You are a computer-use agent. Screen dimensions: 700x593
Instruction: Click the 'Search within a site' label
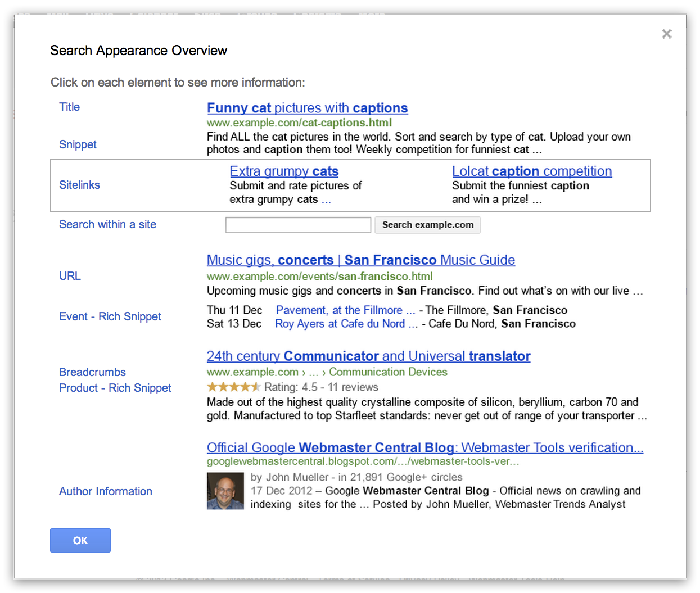107,224
